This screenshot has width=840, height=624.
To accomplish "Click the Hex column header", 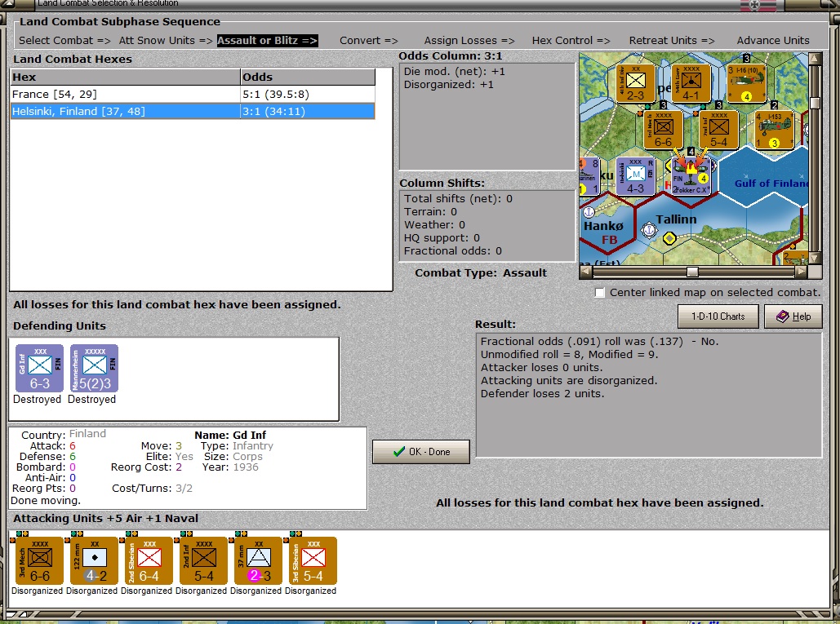I will point(126,77).
